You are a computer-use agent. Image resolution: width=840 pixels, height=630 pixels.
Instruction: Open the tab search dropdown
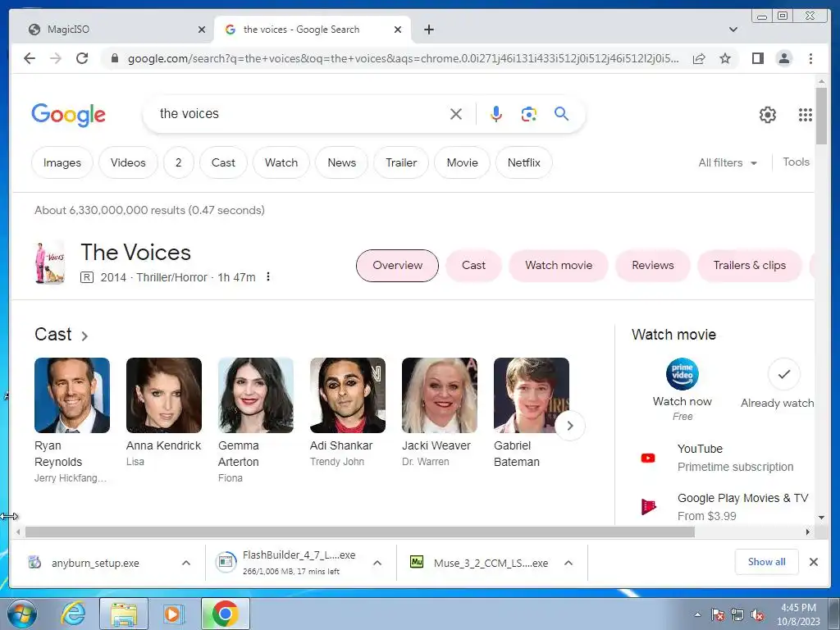pyautogui.click(x=733, y=30)
